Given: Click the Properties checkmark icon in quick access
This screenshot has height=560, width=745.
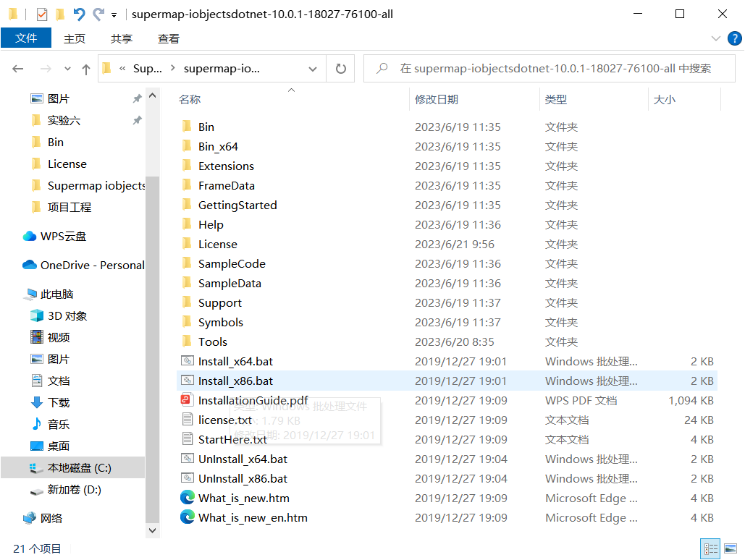Looking at the screenshot, I should [x=42, y=14].
